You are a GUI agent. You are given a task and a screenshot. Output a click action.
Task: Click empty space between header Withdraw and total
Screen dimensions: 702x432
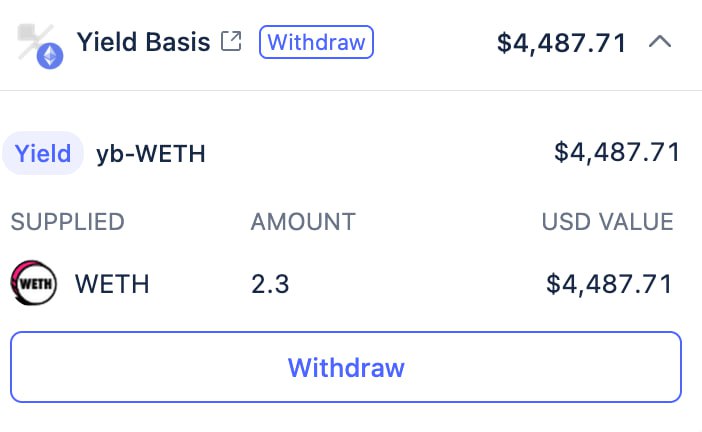pyautogui.click(x=435, y=43)
